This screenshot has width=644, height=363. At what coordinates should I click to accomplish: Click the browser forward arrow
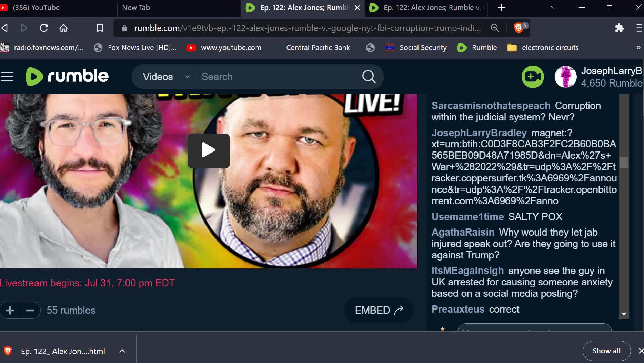[x=24, y=28]
